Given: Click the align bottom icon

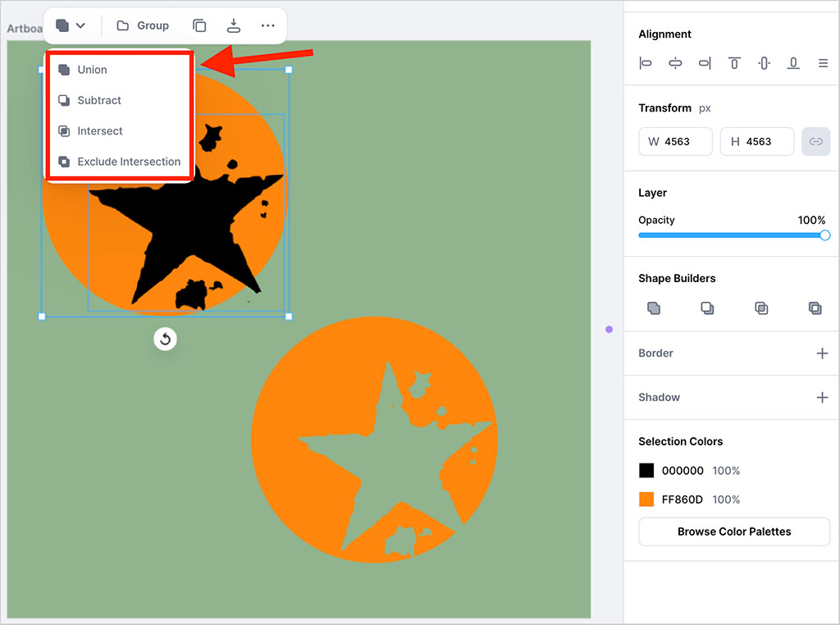Looking at the screenshot, I should coord(793,63).
